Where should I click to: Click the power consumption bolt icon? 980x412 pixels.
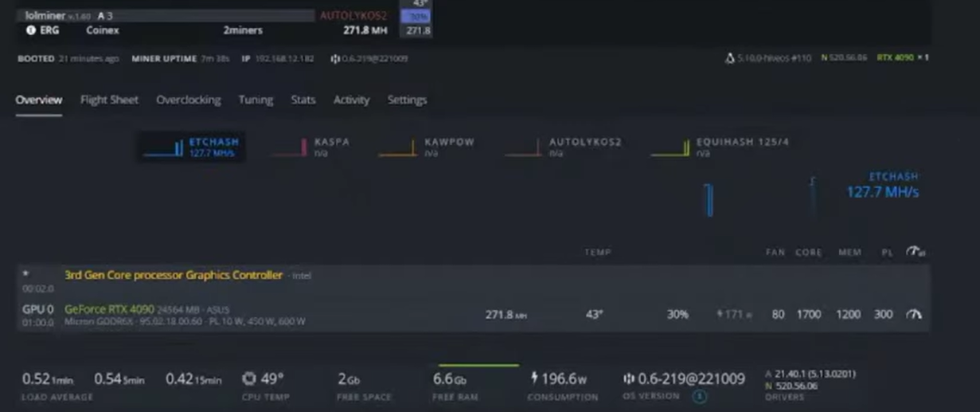(534, 379)
